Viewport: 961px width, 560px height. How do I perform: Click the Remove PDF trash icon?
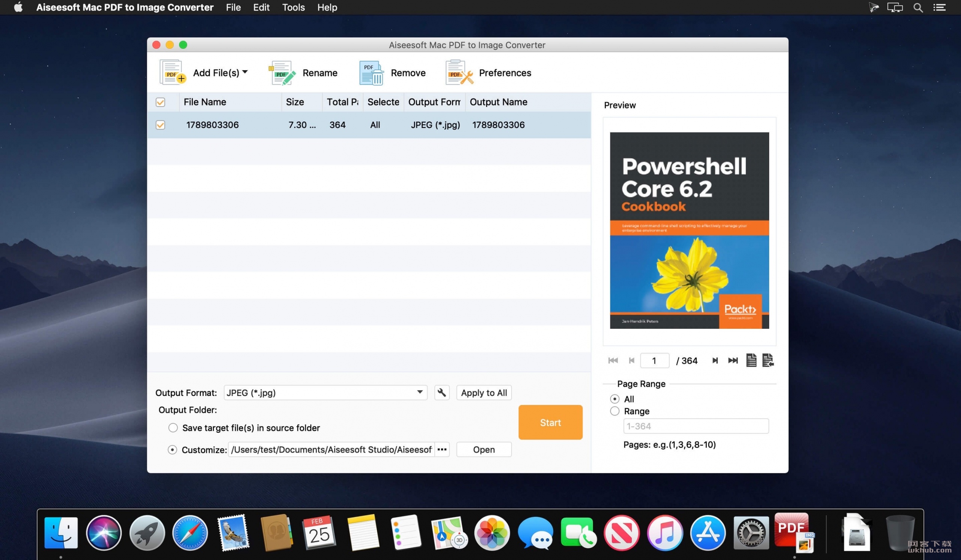tap(371, 72)
